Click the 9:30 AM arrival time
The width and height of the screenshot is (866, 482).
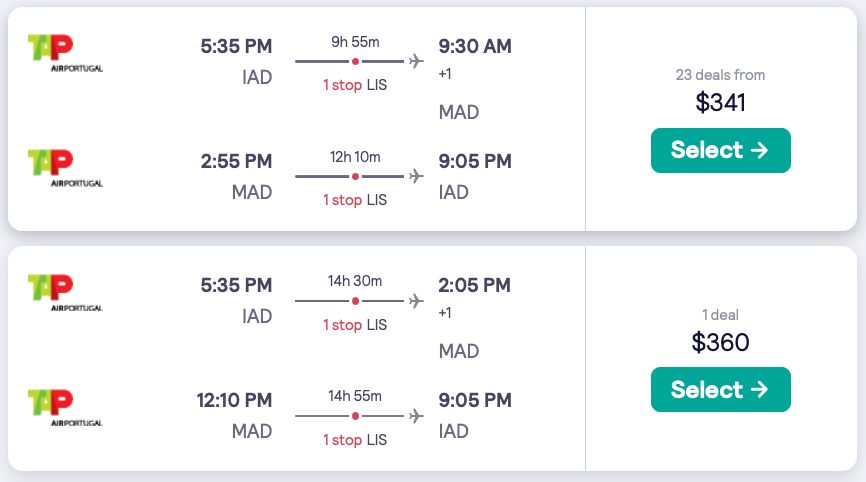tap(475, 46)
